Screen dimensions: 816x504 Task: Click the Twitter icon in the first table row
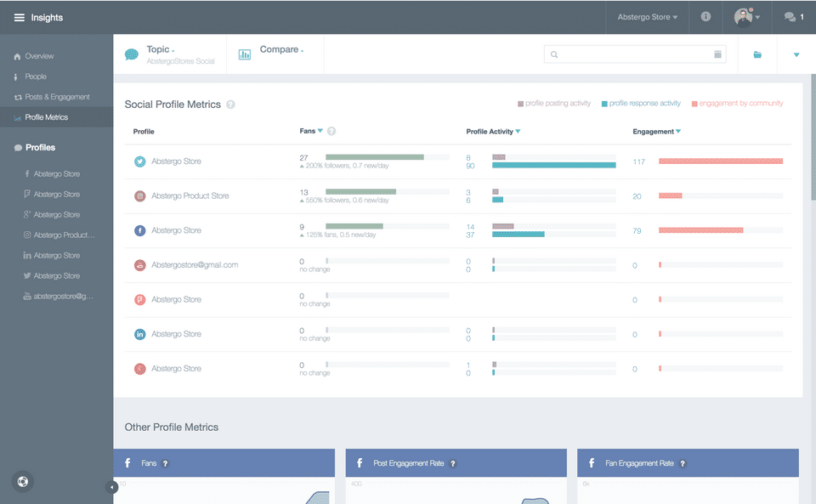[x=140, y=161]
